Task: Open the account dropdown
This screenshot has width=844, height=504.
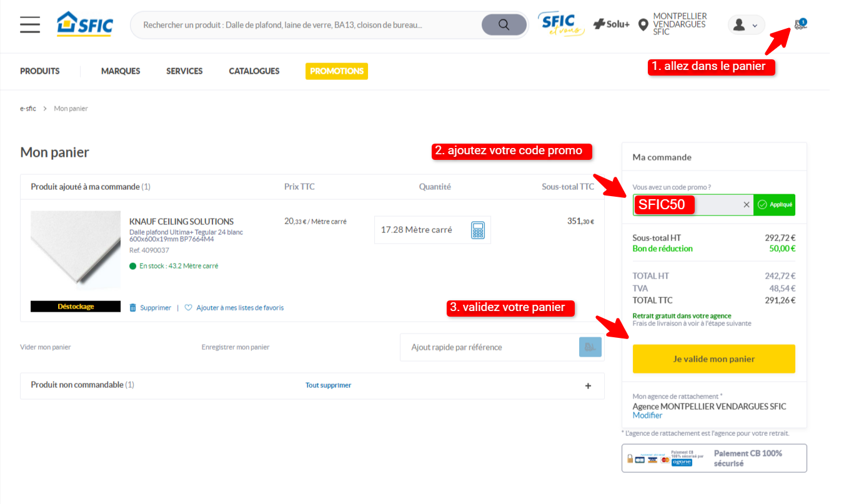Action: point(746,24)
